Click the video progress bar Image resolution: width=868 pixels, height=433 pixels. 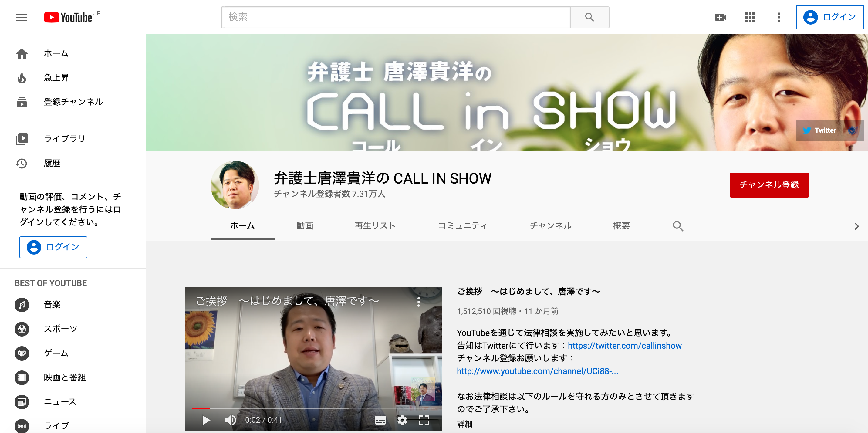(313, 408)
